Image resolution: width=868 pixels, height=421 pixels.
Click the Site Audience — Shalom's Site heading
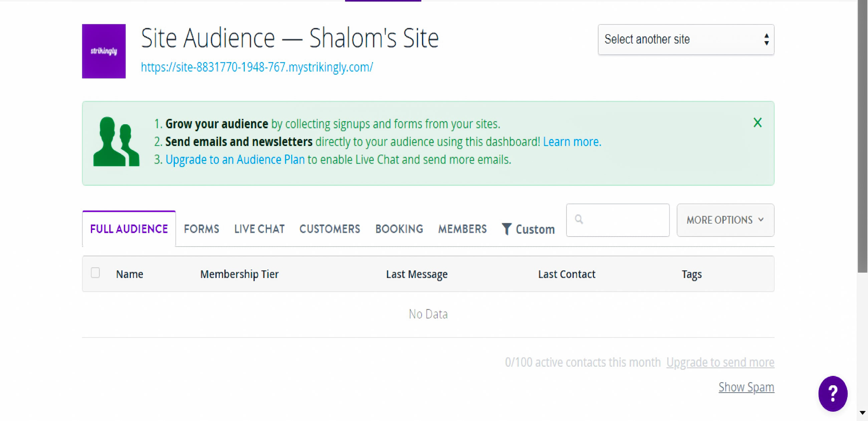(289, 38)
